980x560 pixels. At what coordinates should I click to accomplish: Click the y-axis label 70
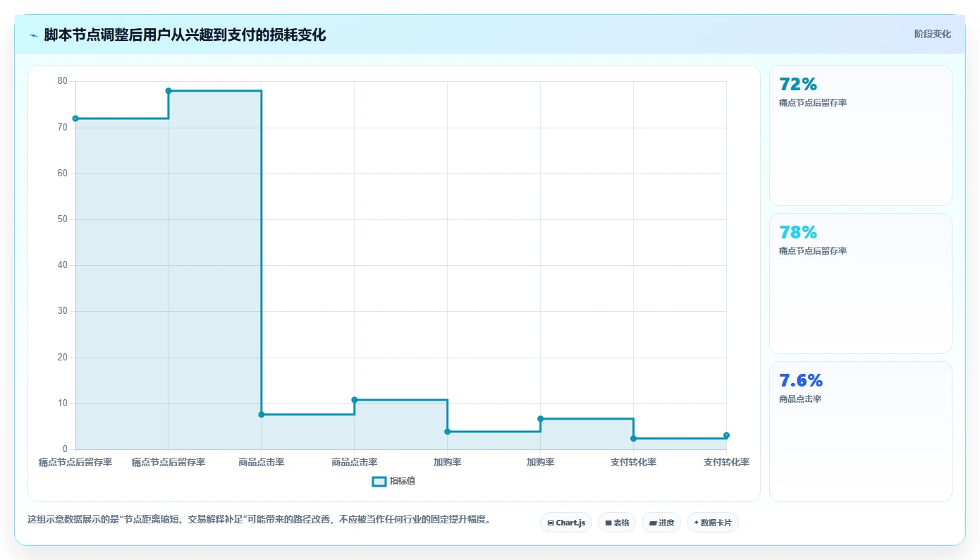click(x=62, y=128)
